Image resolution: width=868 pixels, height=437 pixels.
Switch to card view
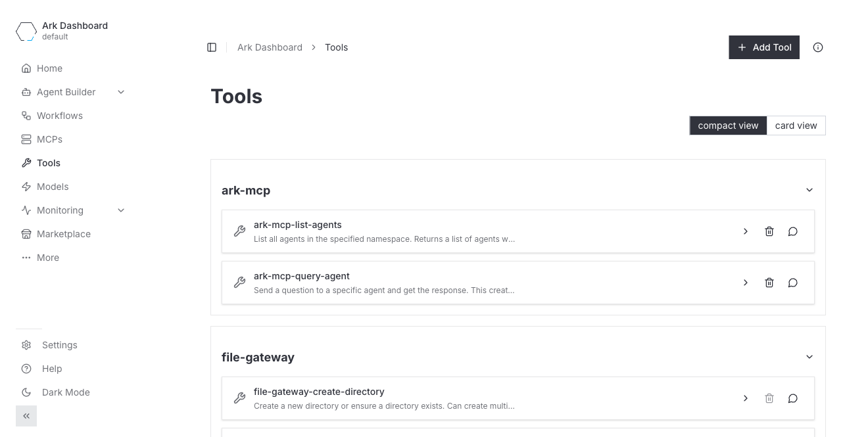(796, 126)
